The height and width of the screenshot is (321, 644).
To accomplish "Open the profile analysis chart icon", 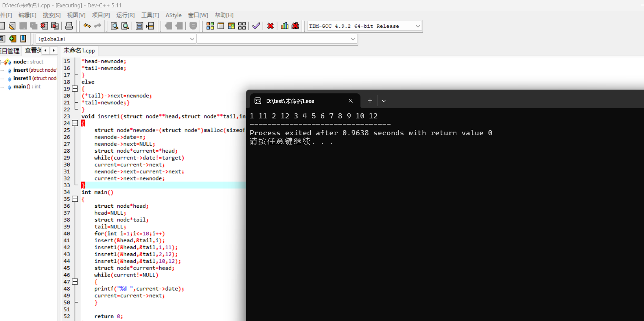I will (285, 26).
